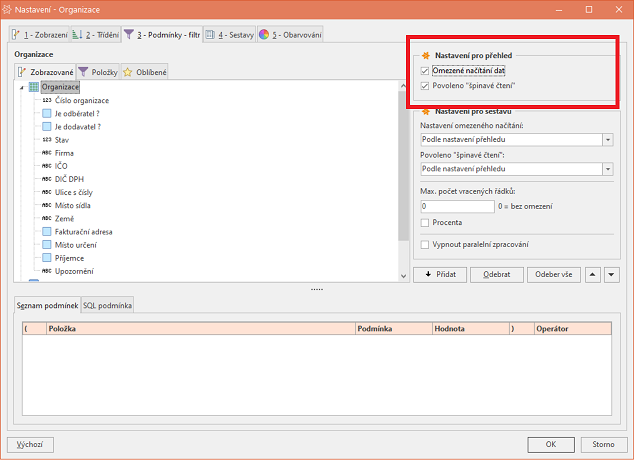
Task: Collapse the Organizace tree node
Action: tap(21, 87)
